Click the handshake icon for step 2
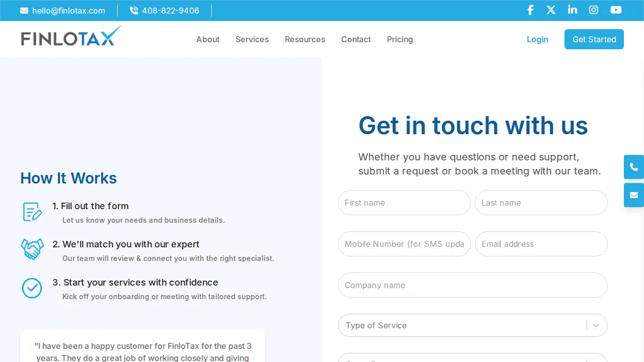 32,249
